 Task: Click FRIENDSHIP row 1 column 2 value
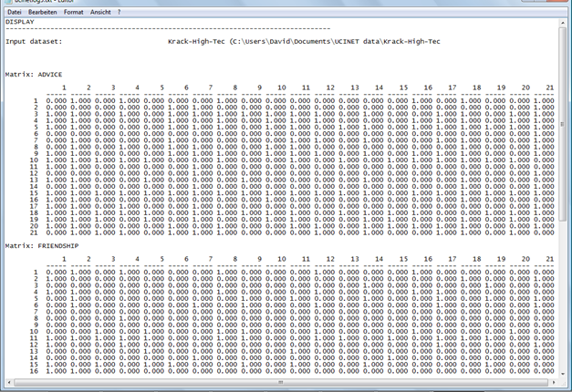[80, 272]
